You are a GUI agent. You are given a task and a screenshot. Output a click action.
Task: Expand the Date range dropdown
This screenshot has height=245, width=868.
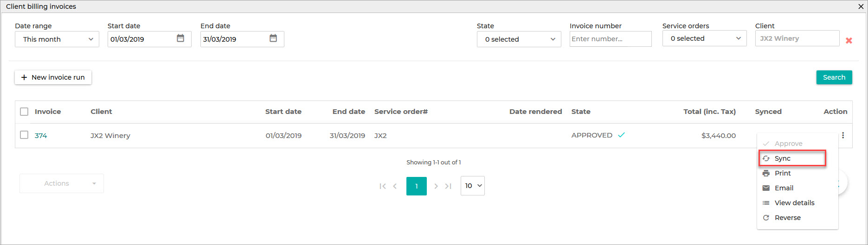point(57,39)
